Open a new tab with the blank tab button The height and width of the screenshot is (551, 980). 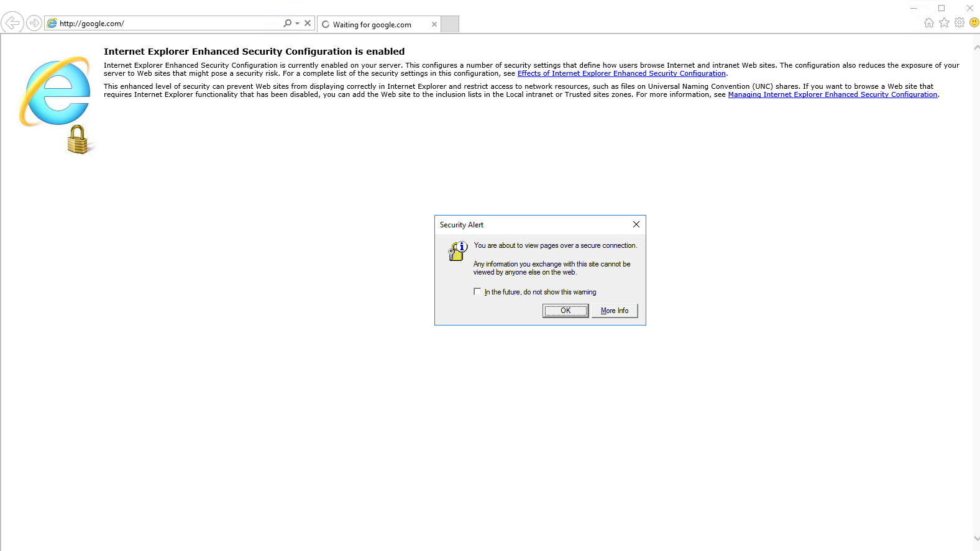(x=450, y=24)
